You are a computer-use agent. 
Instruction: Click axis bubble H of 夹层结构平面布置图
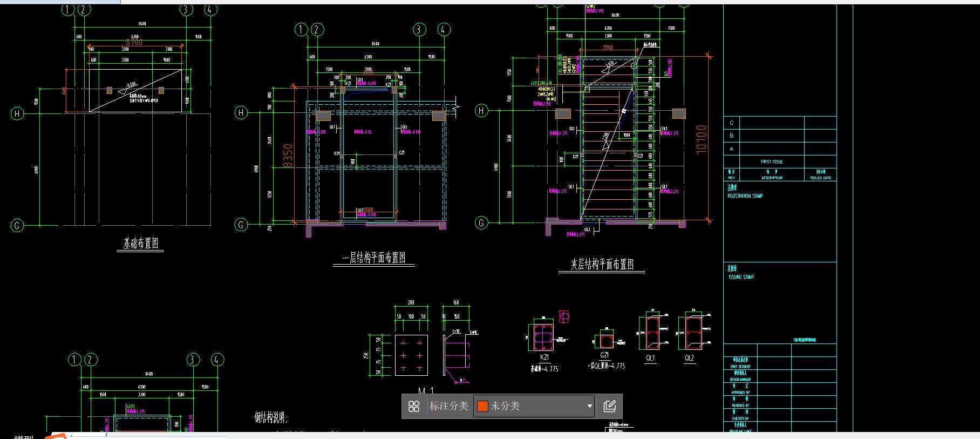pyautogui.click(x=481, y=111)
